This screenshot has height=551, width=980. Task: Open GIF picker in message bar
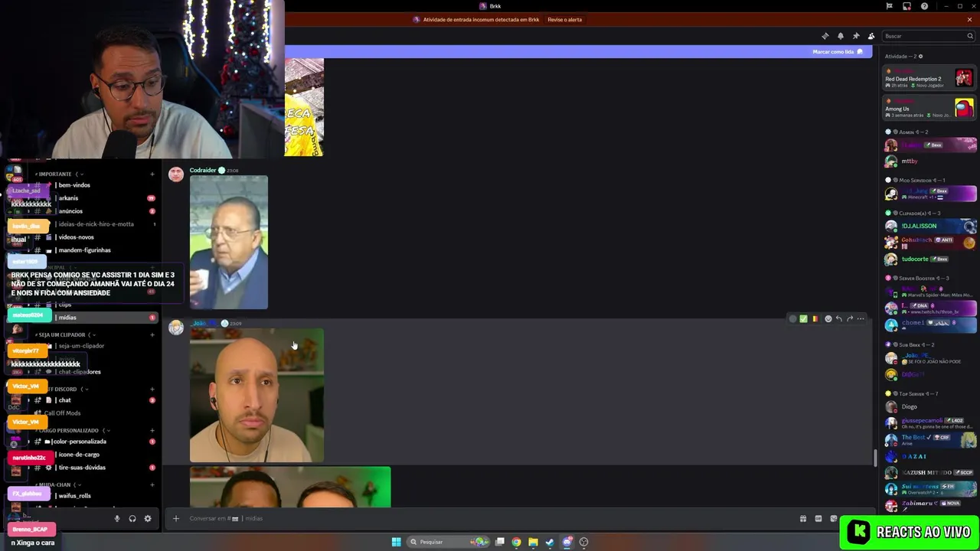818,519
